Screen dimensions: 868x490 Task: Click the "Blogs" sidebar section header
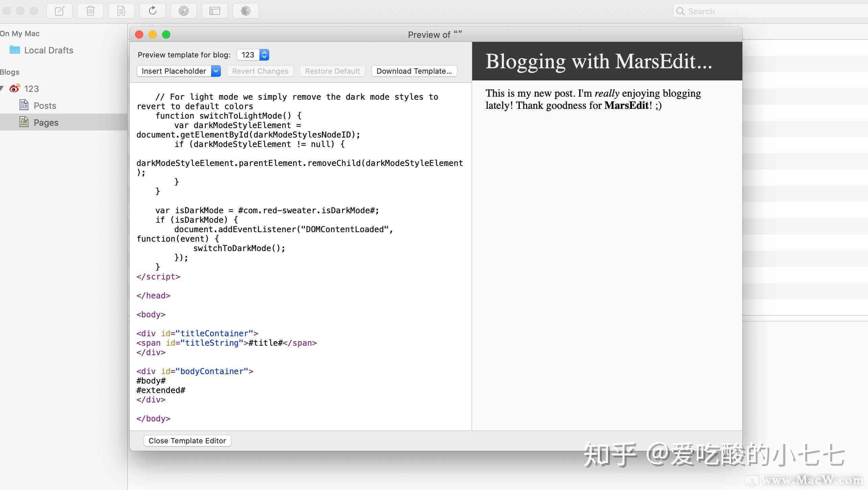10,72
